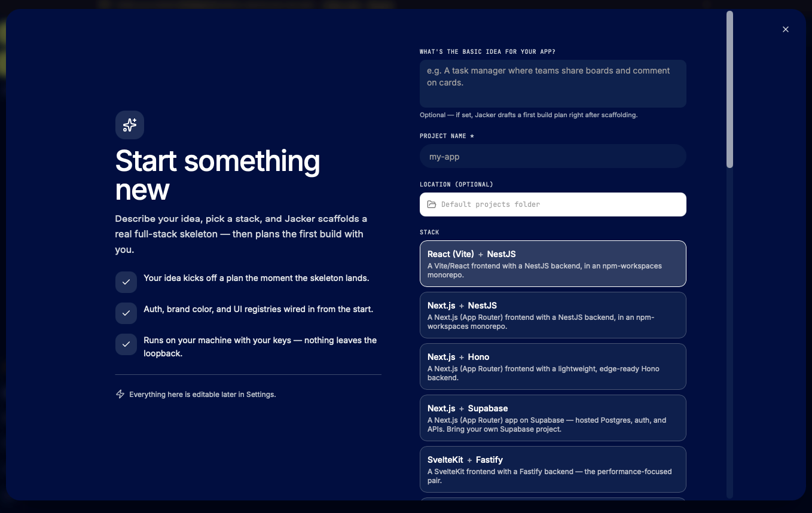Close the Start something new dialog
The width and height of the screenshot is (812, 513).
(786, 29)
